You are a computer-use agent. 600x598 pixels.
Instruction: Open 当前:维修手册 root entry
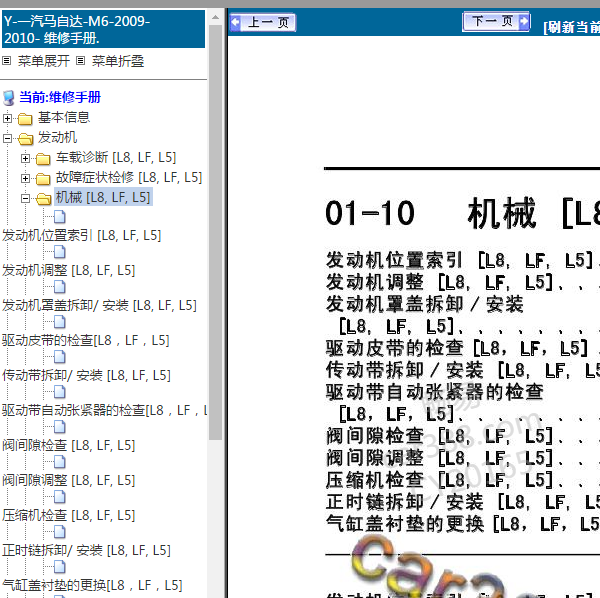(x=60, y=97)
